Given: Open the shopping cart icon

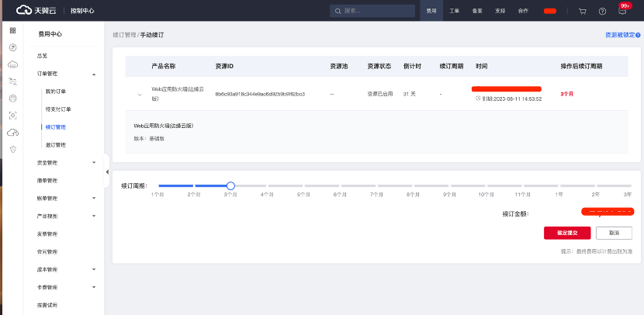Looking at the screenshot, I should click(x=583, y=12).
